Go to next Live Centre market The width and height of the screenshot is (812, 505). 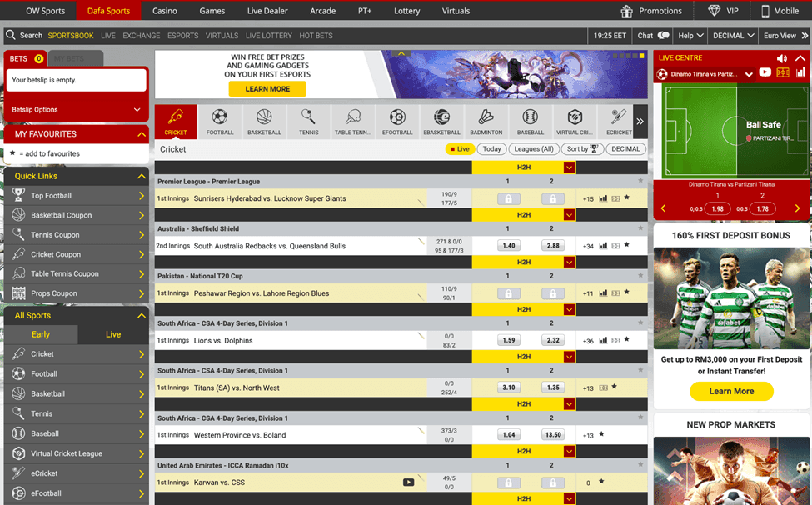click(x=797, y=208)
